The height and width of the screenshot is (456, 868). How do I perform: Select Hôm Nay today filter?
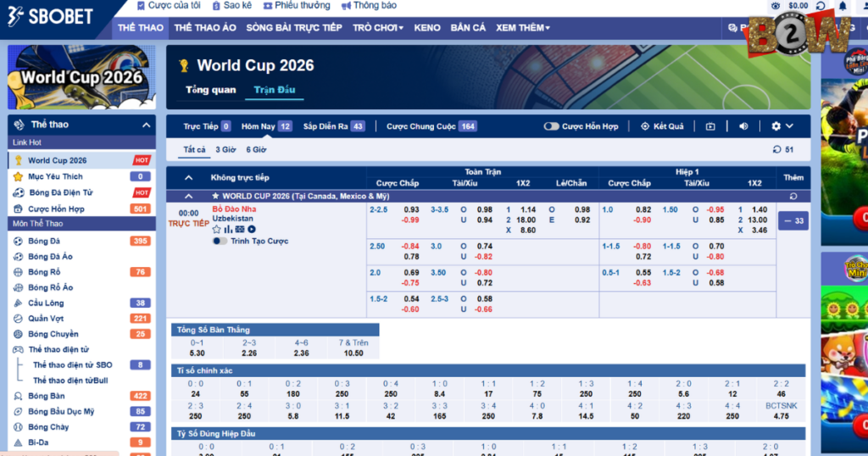coord(266,126)
